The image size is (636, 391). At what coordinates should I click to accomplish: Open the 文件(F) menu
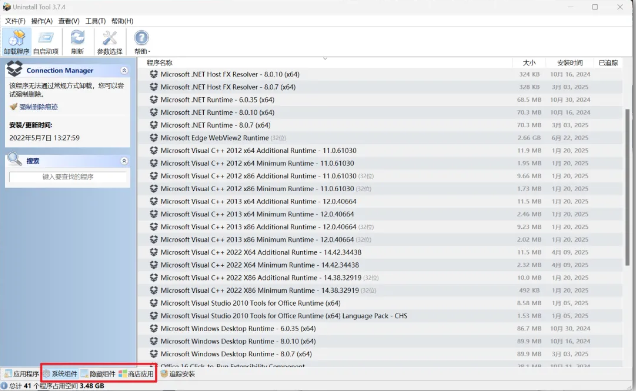(x=15, y=21)
